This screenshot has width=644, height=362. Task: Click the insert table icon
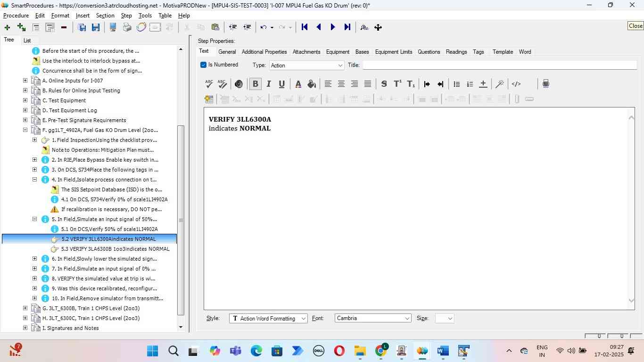point(209,99)
